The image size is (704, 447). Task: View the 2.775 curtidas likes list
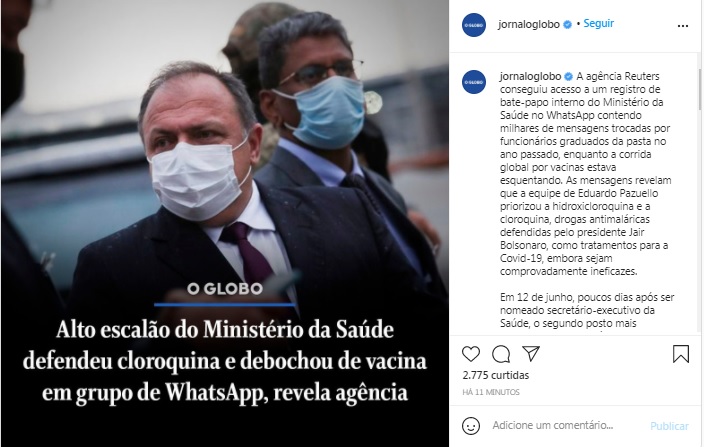[496, 375]
